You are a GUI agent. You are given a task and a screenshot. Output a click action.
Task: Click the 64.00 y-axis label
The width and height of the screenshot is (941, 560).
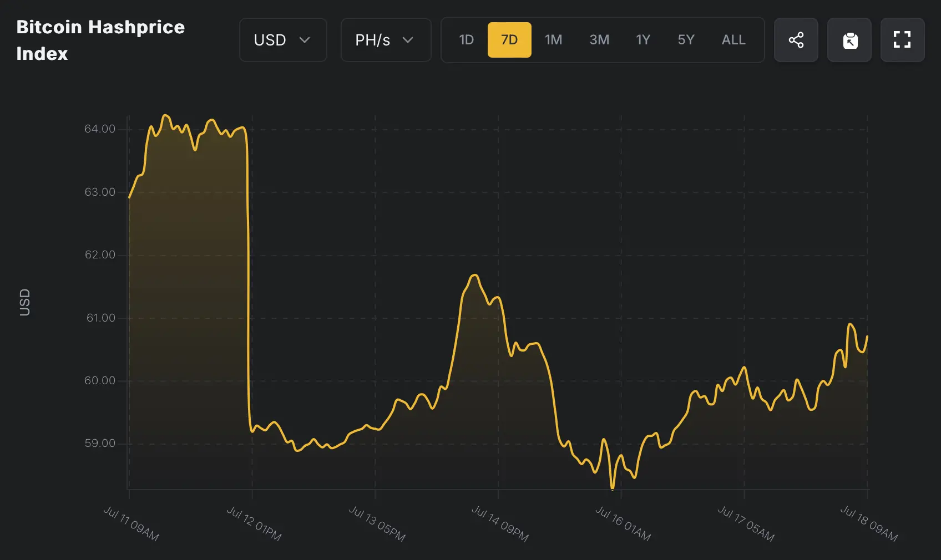100,129
